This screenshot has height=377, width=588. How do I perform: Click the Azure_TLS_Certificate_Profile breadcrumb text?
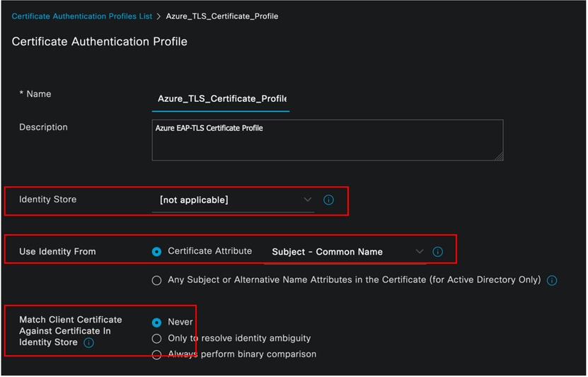point(222,16)
